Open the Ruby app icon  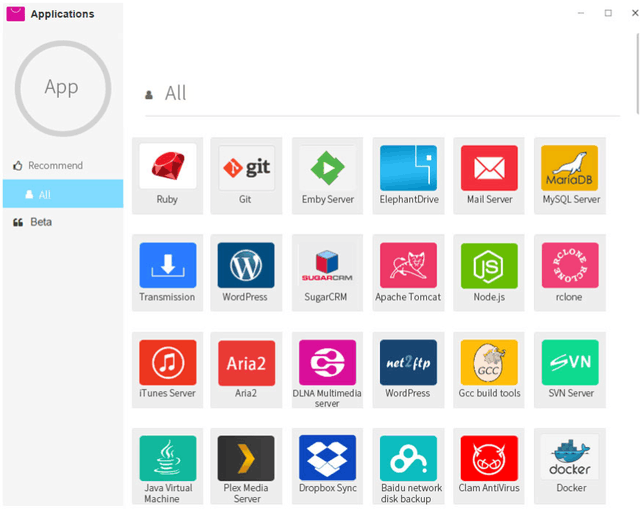tap(167, 166)
